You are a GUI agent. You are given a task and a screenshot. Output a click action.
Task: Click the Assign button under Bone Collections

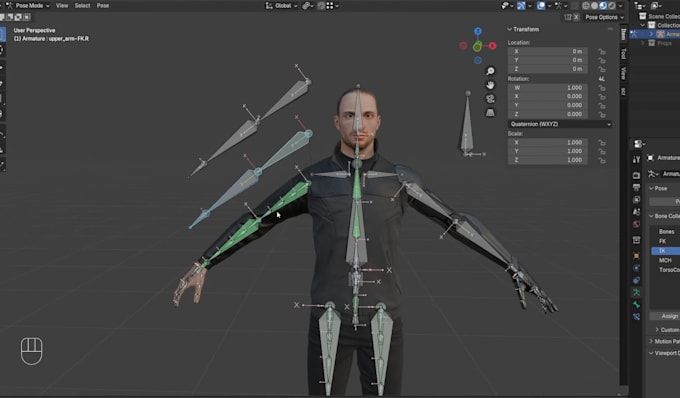pos(665,316)
